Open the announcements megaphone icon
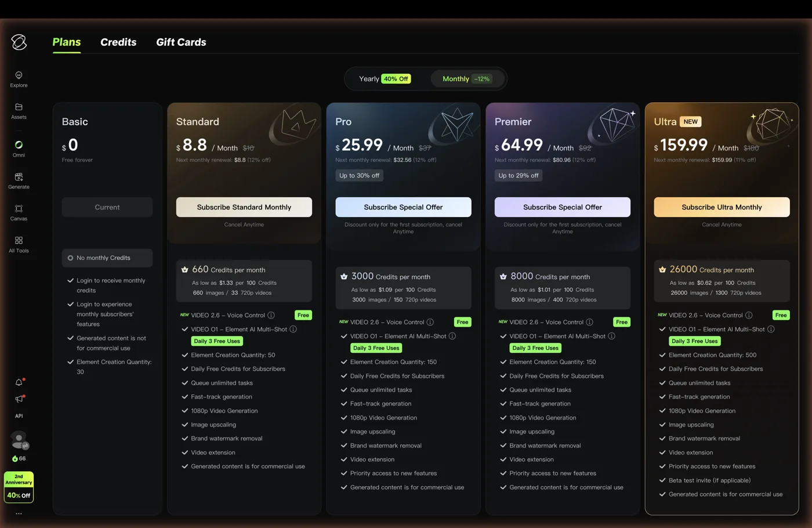Image resolution: width=812 pixels, height=528 pixels. pos(19,399)
